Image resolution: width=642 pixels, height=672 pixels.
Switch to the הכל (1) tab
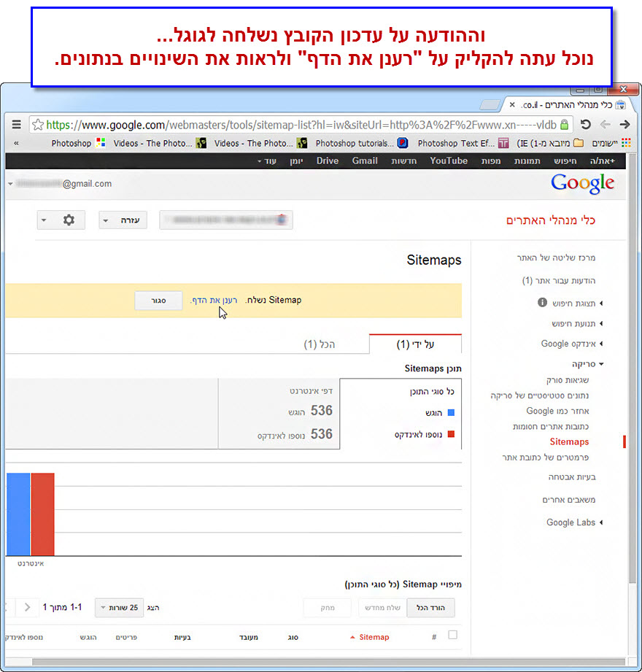click(320, 344)
